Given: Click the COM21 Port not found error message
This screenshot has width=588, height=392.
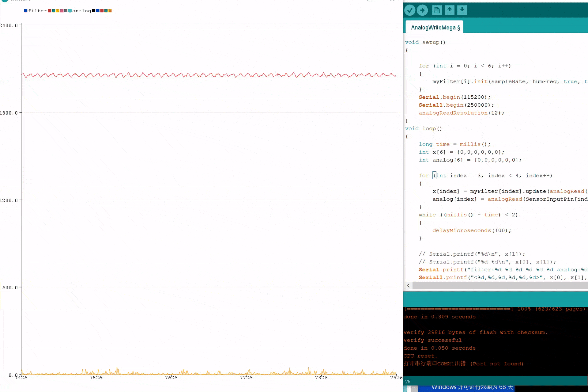Looking at the screenshot, I should (463, 364).
